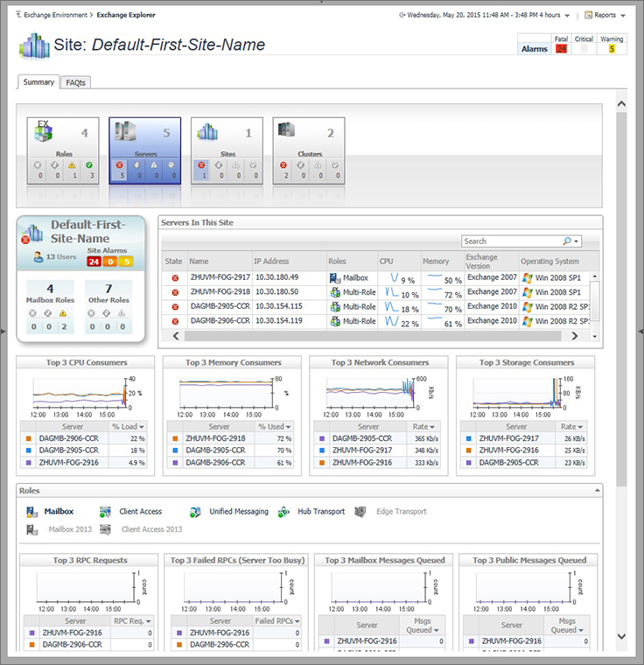
Task: Click the orange Site Alarms 0 badge
Action: tap(110, 262)
